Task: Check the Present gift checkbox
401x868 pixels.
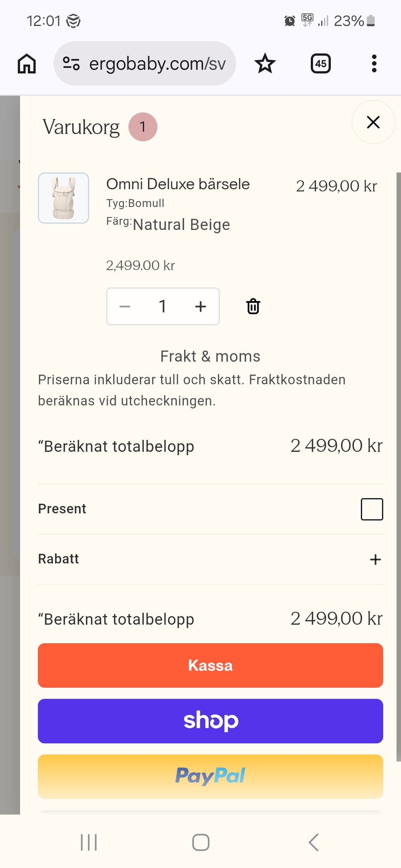Action: click(x=372, y=509)
